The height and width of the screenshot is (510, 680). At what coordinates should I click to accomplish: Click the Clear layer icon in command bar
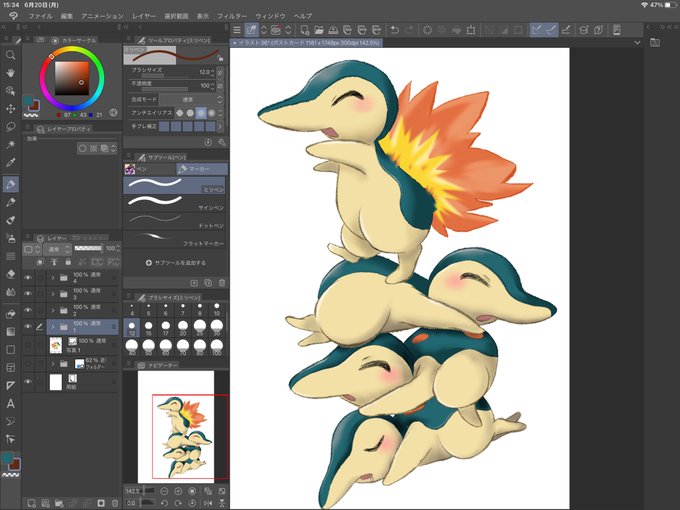[427, 30]
